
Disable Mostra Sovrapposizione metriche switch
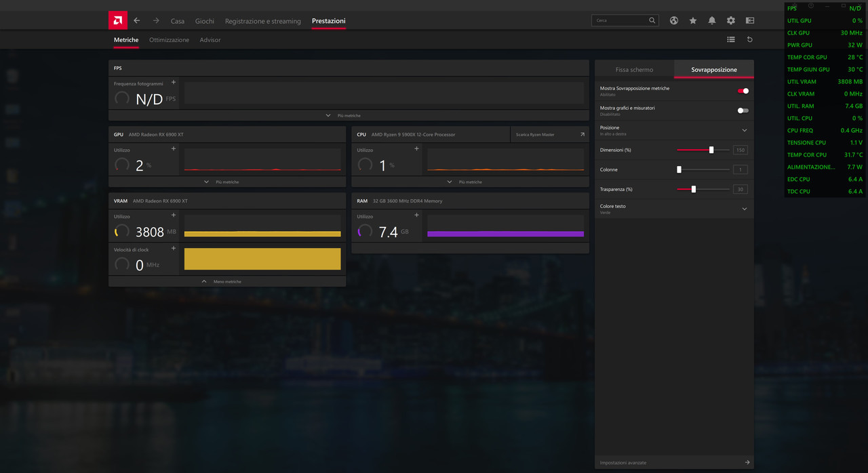tap(743, 91)
